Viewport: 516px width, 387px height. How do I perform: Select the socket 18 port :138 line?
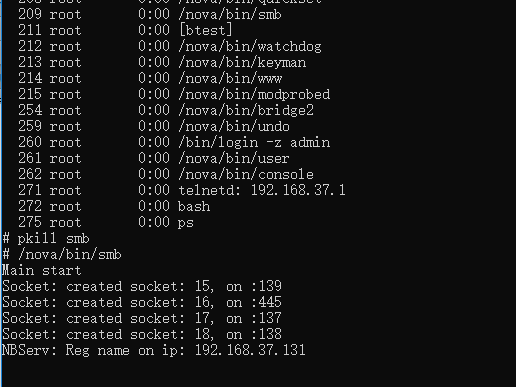[x=142, y=334]
